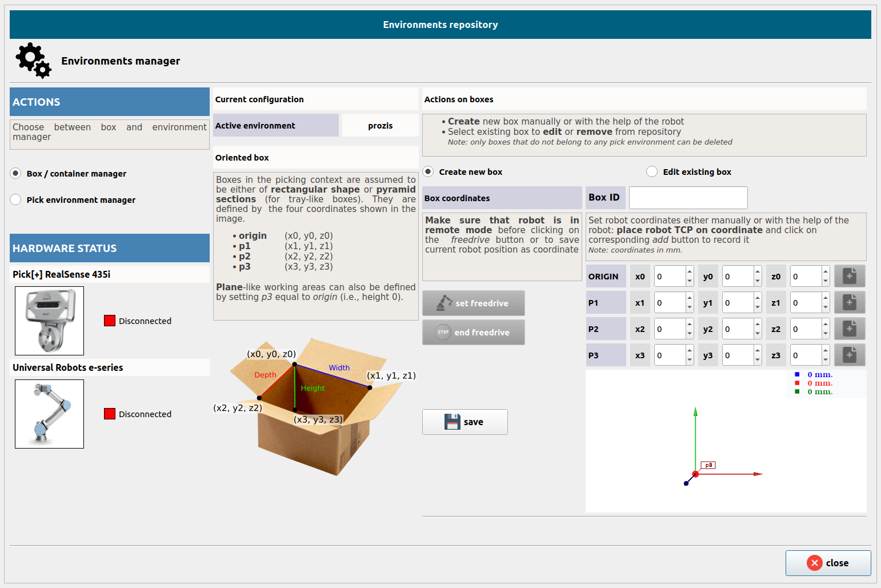Viewport: 881px width, 588px height.
Task: Click the x0 coordinate input field
Action: tap(670, 276)
